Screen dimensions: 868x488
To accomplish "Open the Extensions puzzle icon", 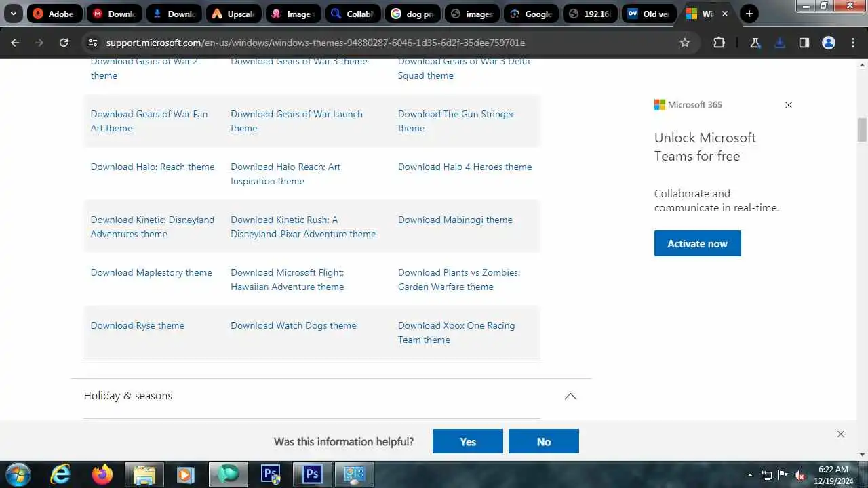I will pos(719,43).
